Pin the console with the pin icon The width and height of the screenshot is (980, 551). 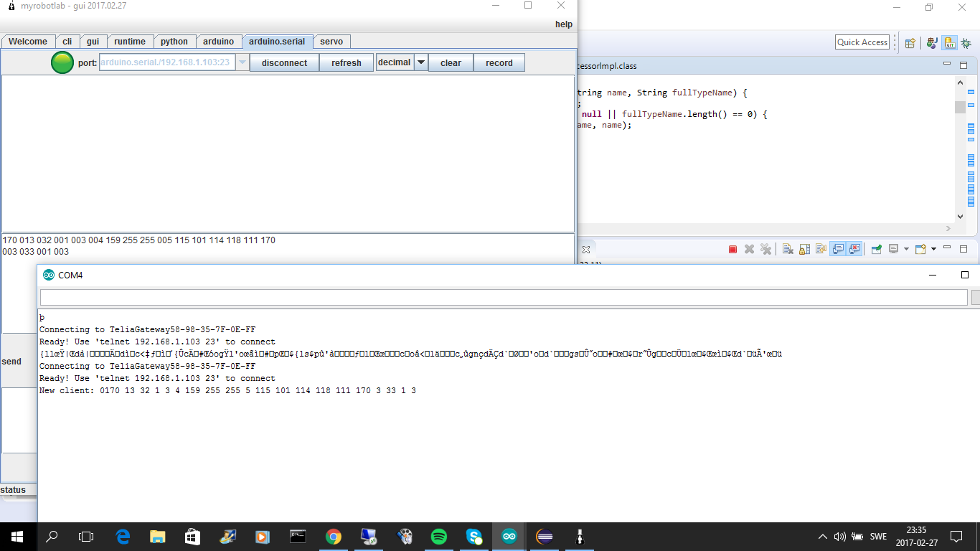tap(876, 249)
